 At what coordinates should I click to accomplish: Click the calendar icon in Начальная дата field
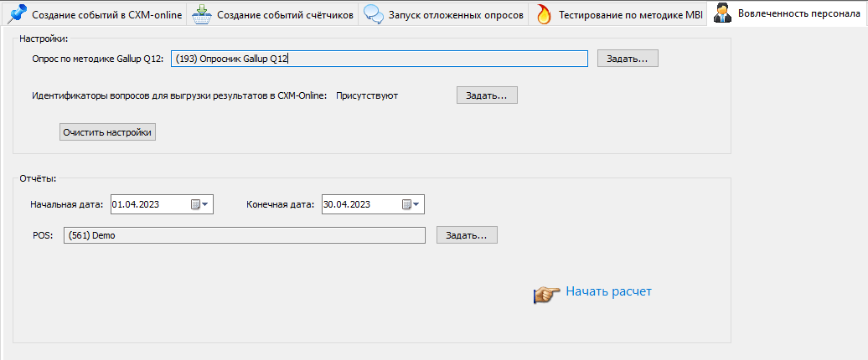[195, 204]
